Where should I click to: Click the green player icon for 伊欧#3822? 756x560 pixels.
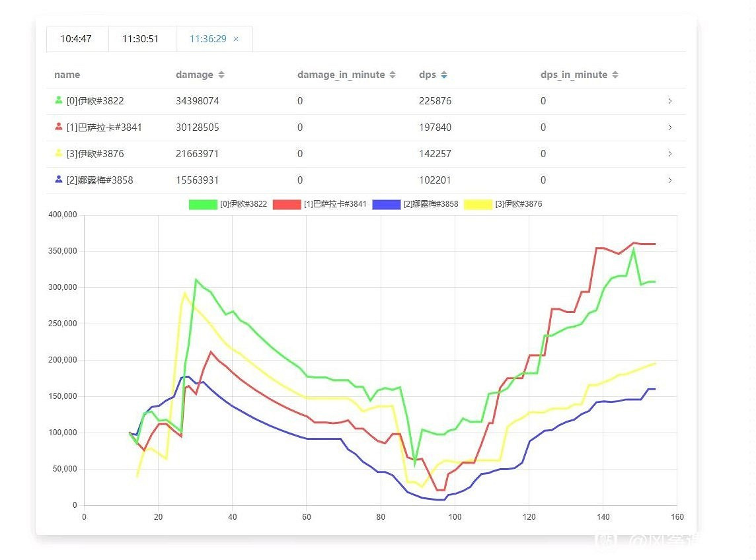(x=59, y=100)
